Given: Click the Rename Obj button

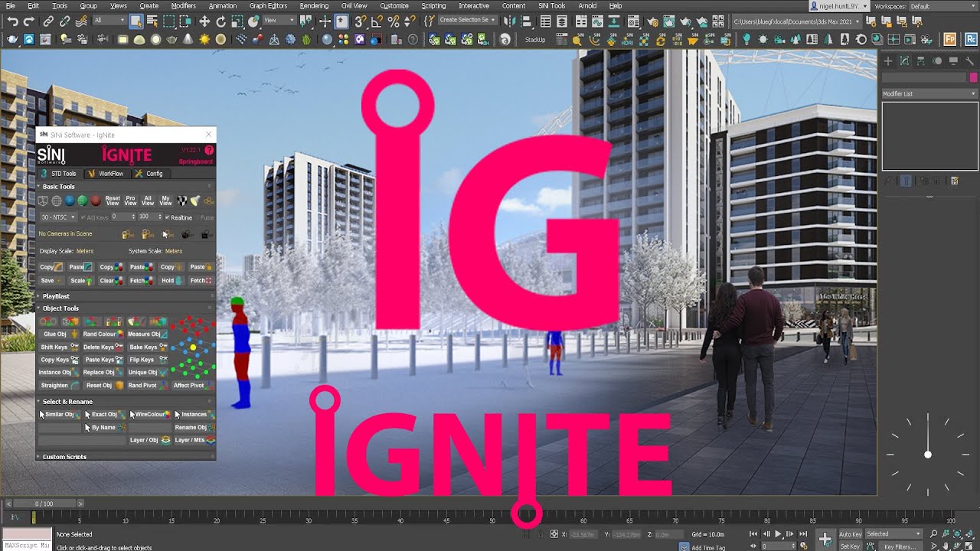Looking at the screenshot, I should [194, 428].
